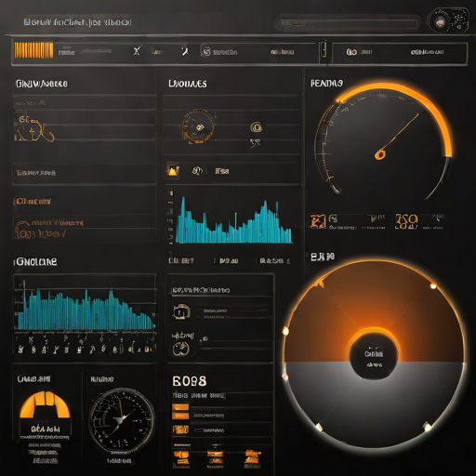
Task: Select the orange square icon below the gauge
Action: tap(318, 221)
